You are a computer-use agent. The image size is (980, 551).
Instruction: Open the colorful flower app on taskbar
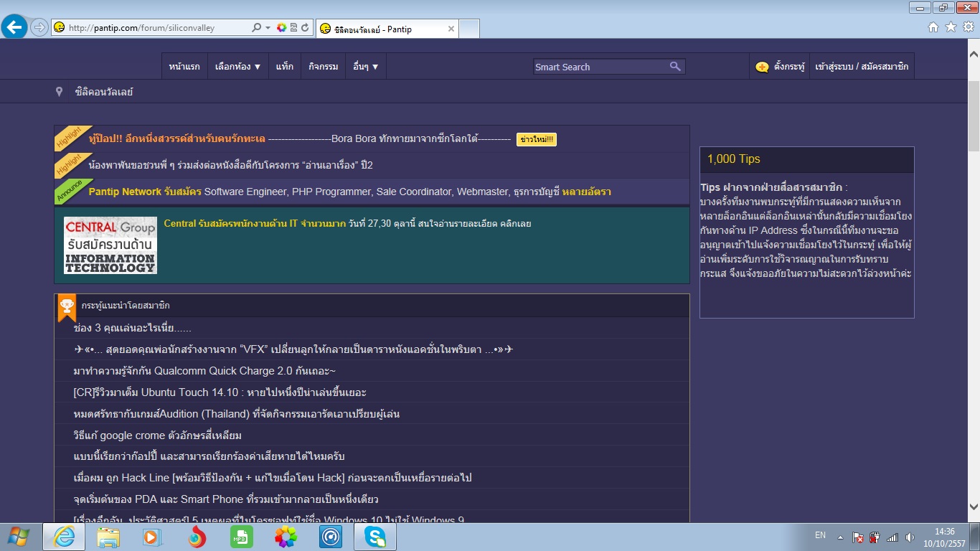[286, 537]
